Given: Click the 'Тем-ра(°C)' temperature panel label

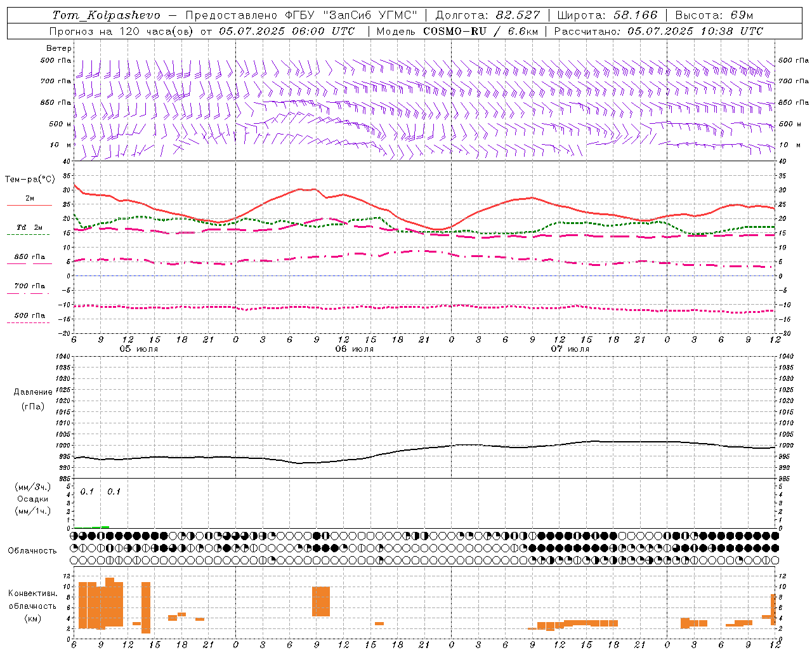Looking at the screenshot, I should coord(30,180).
